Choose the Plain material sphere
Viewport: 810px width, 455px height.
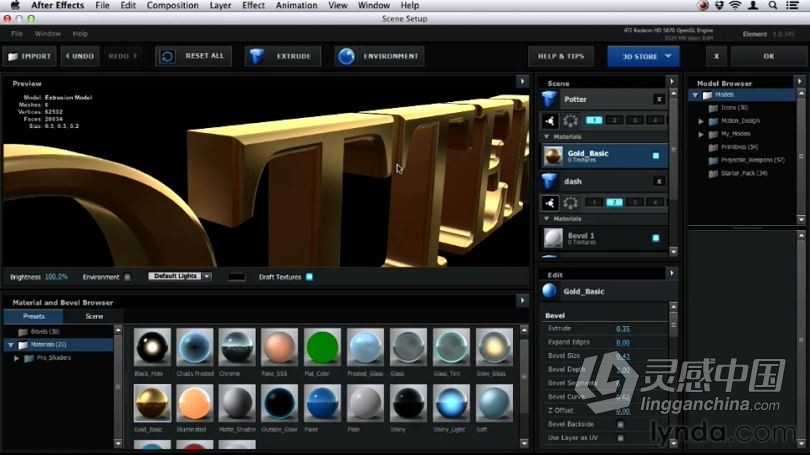pos(365,403)
